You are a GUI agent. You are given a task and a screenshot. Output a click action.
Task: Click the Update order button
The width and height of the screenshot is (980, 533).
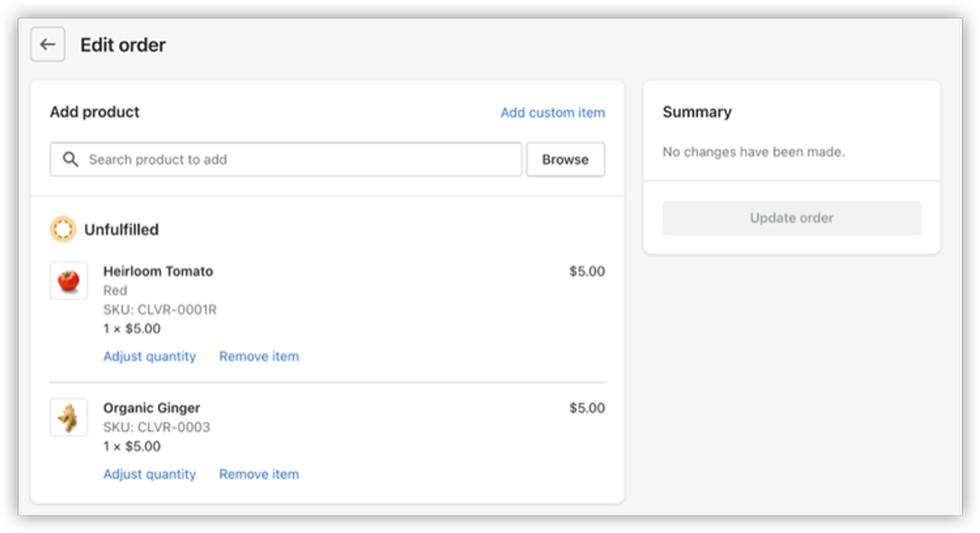(791, 218)
